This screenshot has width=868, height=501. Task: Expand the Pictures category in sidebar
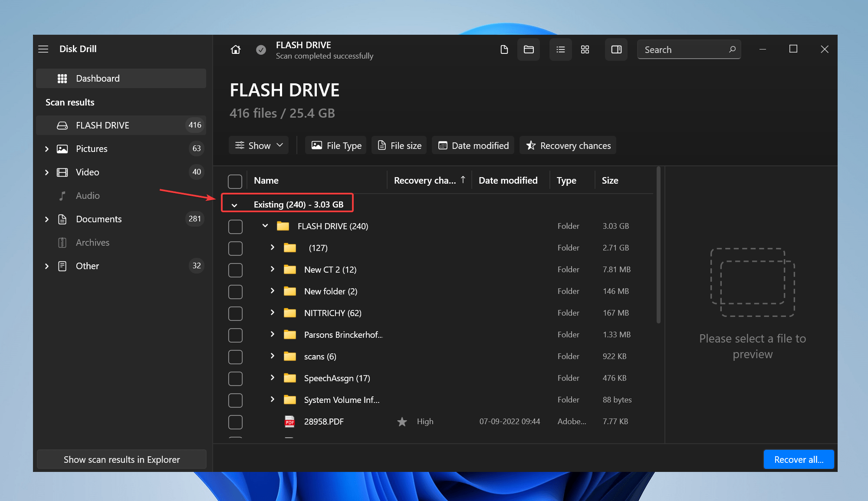pyautogui.click(x=46, y=149)
